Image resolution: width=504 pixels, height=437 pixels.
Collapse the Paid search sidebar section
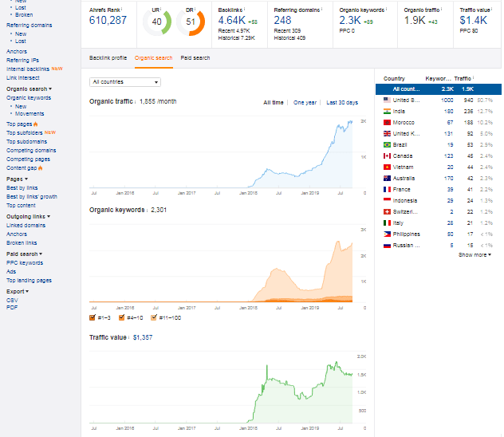click(25, 254)
